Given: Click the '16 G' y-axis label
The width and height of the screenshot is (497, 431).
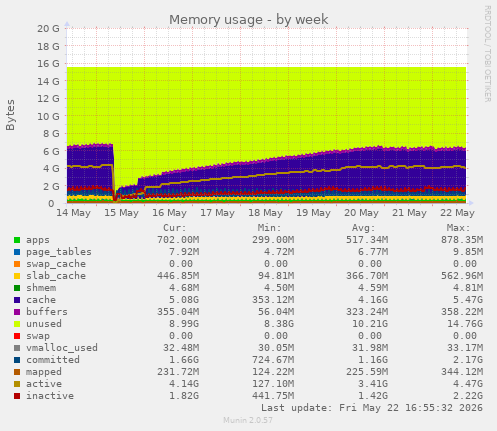Looking at the screenshot, I should [x=48, y=64].
